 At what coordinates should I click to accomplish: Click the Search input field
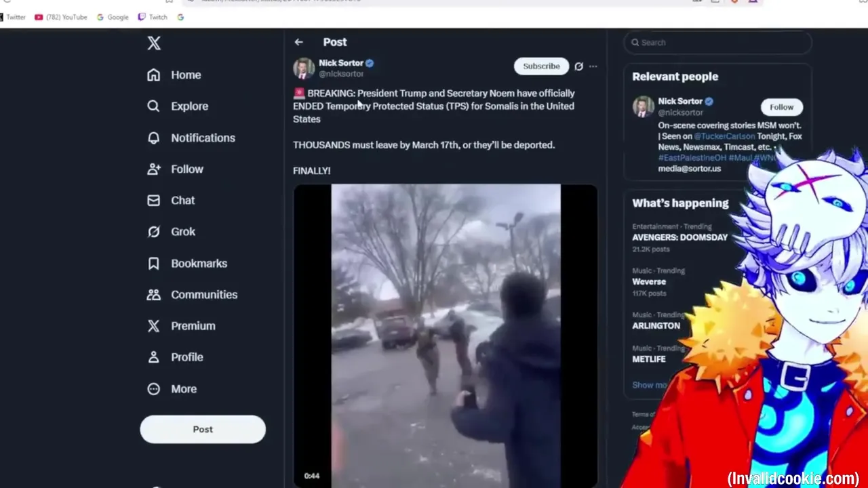717,43
